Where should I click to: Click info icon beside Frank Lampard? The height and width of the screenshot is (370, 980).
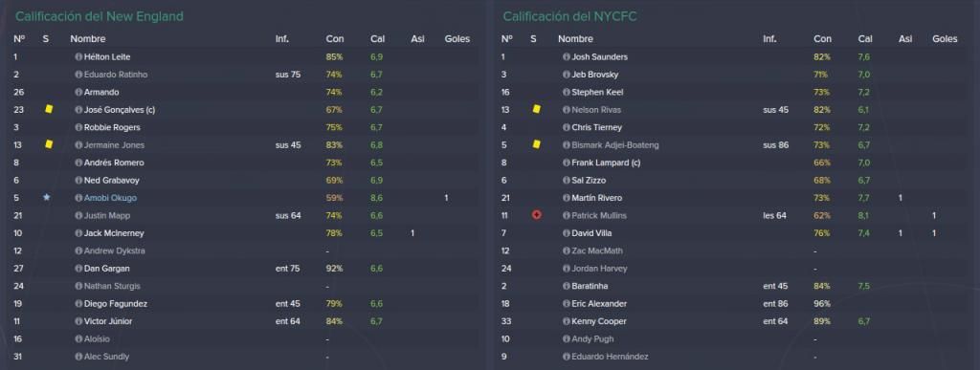click(567, 163)
